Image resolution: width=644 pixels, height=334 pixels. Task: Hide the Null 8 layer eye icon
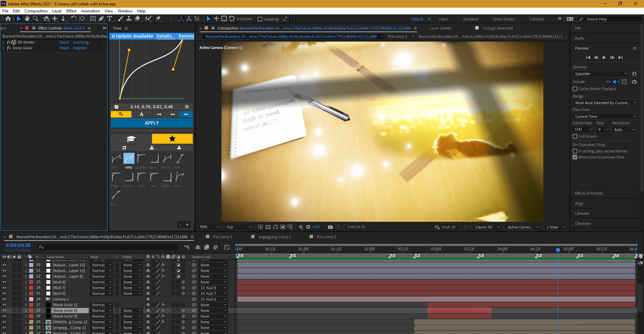4,282
